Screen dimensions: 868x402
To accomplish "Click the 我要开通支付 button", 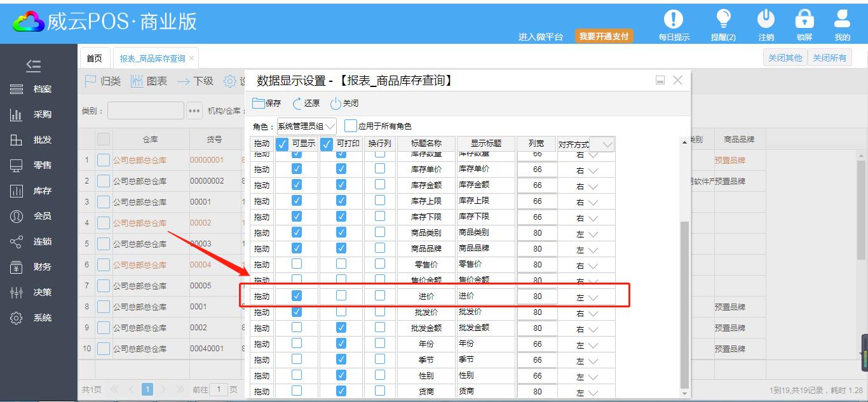I will point(604,36).
